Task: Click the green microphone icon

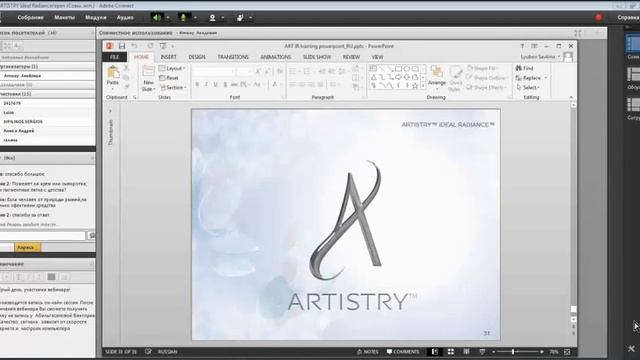Action: (183, 18)
